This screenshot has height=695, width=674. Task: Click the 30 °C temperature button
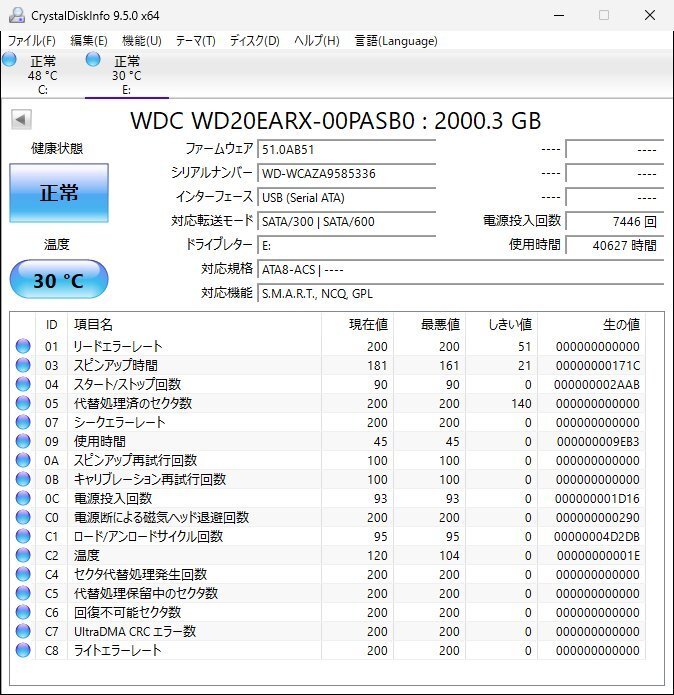click(x=59, y=280)
